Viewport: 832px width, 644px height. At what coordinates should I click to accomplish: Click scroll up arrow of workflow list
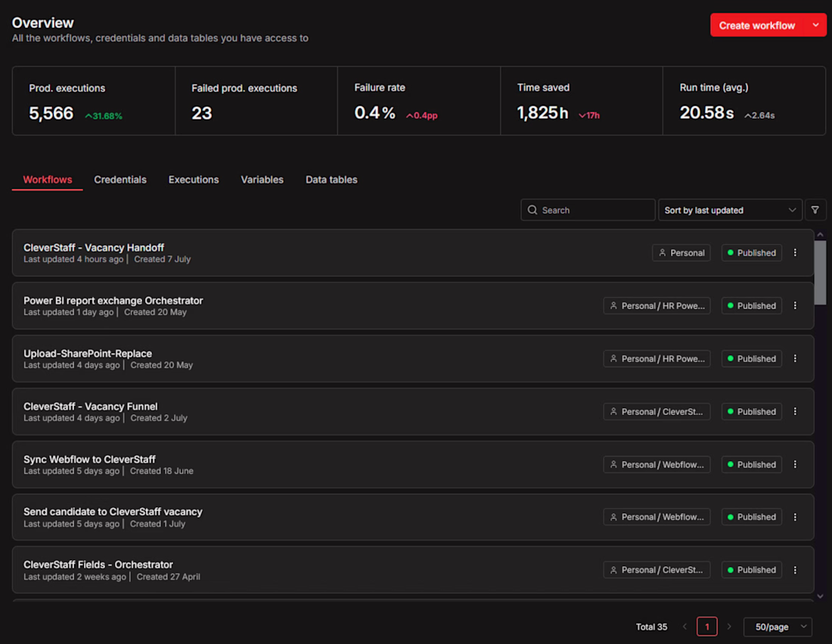pos(821,234)
